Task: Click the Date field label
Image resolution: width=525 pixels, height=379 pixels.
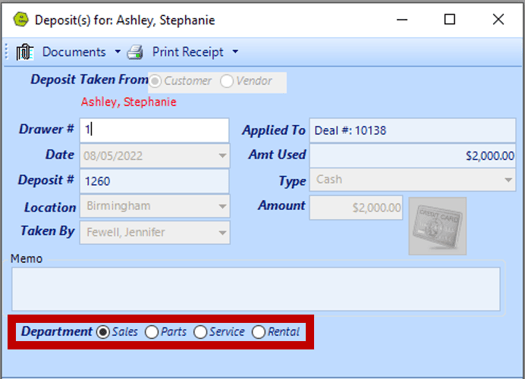Action: click(60, 154)
